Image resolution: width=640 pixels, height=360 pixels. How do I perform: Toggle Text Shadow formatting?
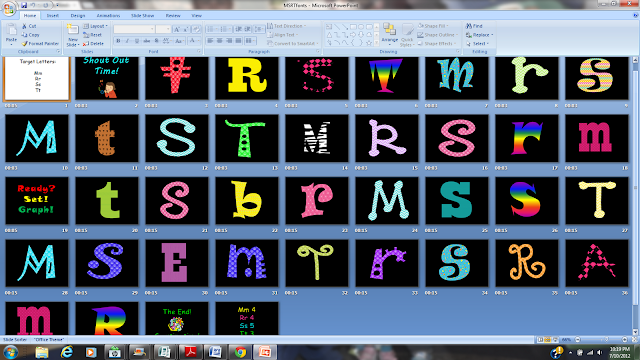(x=156, y=41)
